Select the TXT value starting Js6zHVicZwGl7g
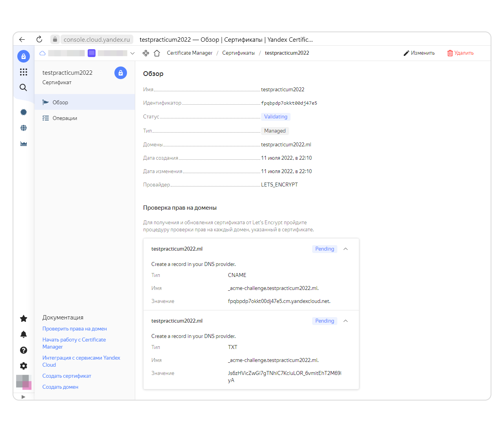504x432 pixels. click(285, 377)
